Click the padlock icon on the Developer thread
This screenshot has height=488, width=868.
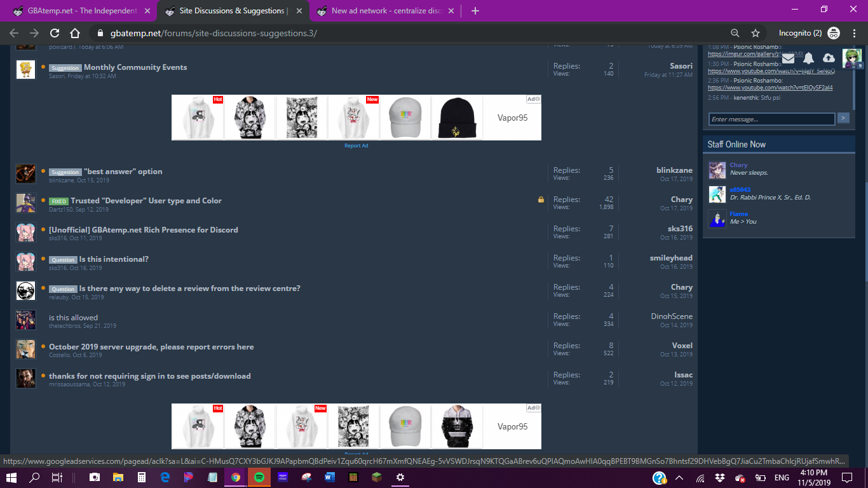pos(541,200)
